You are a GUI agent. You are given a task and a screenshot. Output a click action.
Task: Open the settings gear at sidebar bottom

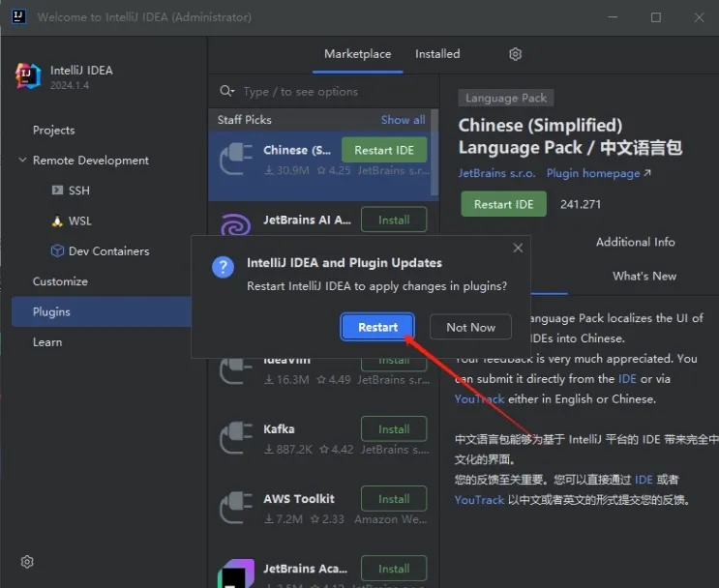27,562
